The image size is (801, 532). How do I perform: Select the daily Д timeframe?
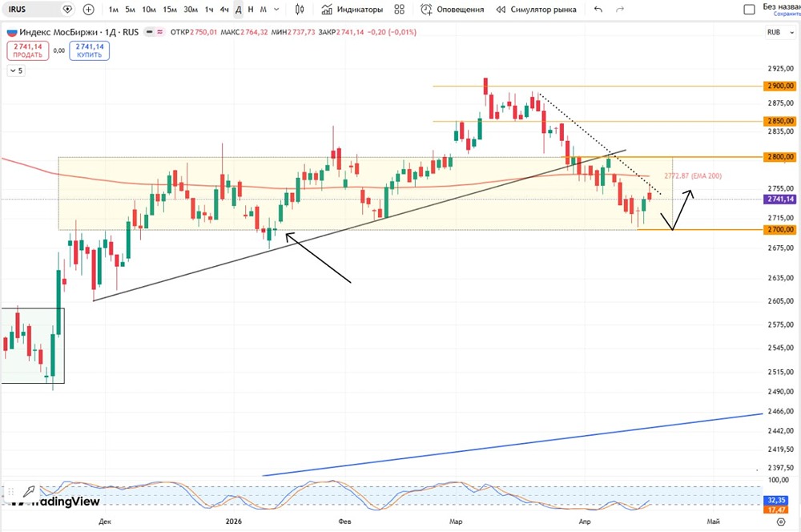point(238,9)
